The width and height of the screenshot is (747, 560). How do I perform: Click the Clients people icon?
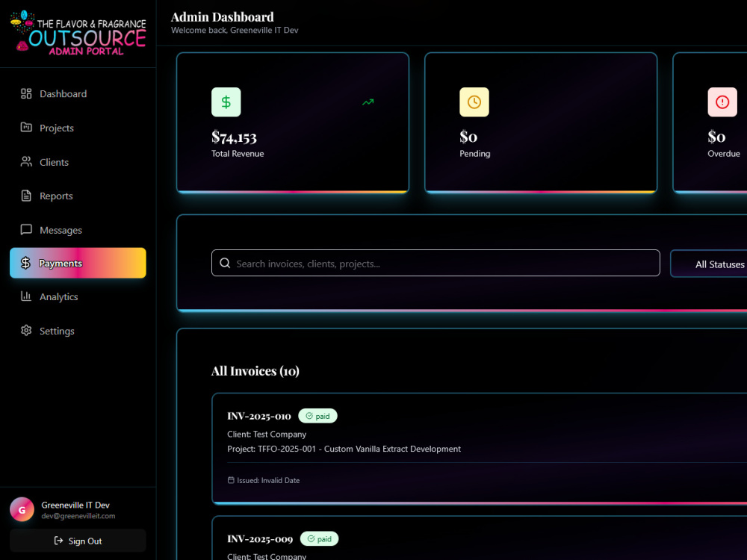(x=26, y=162)
